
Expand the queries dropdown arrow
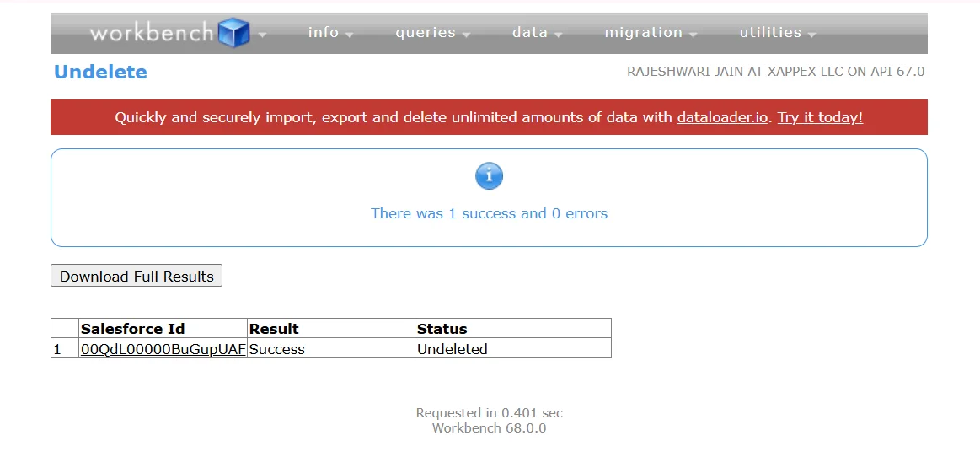coord(466,35)
